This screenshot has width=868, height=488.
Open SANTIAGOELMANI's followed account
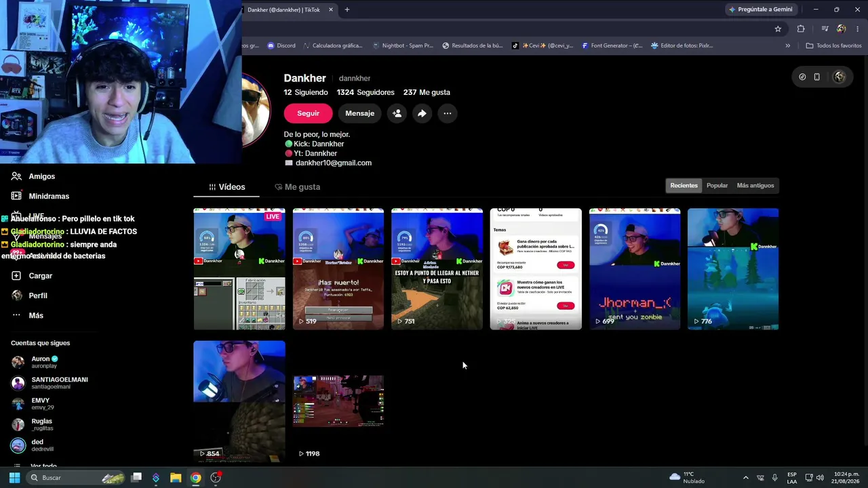click(x=50, y=383)
